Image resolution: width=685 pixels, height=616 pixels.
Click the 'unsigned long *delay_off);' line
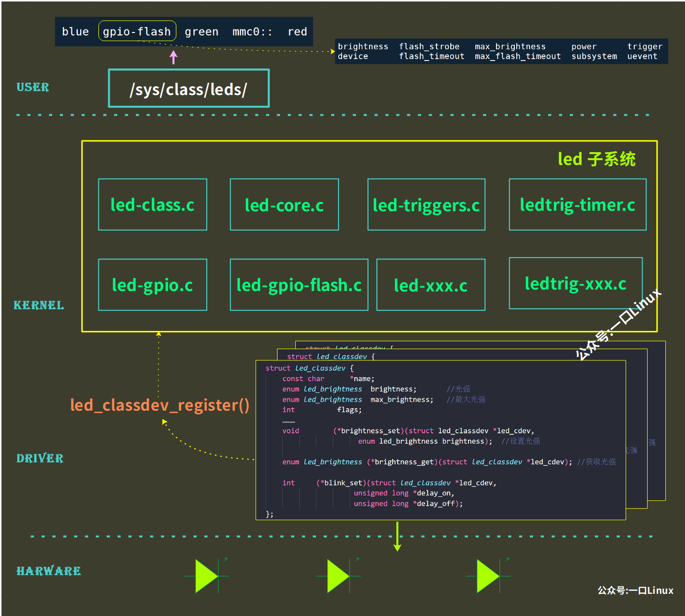[408, 504]
